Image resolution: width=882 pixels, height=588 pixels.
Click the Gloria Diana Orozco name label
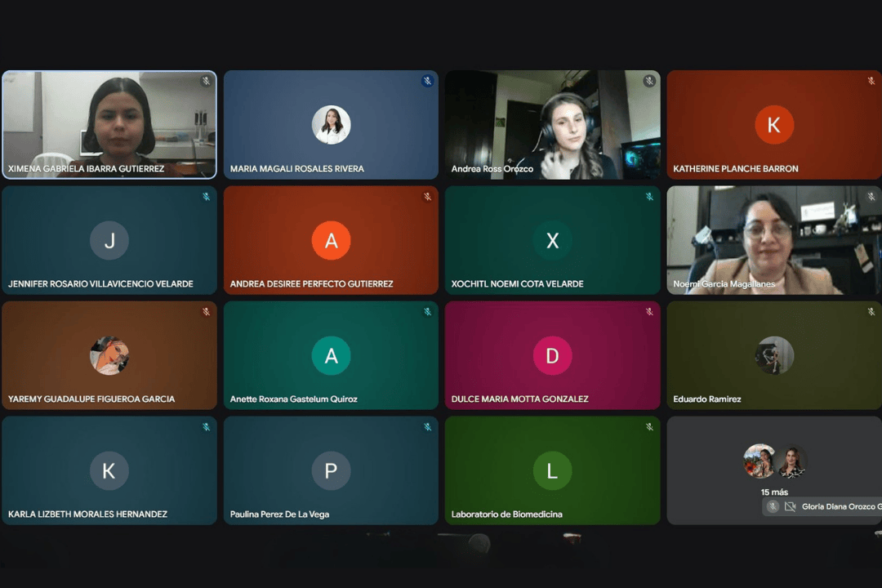coord(841,506)
